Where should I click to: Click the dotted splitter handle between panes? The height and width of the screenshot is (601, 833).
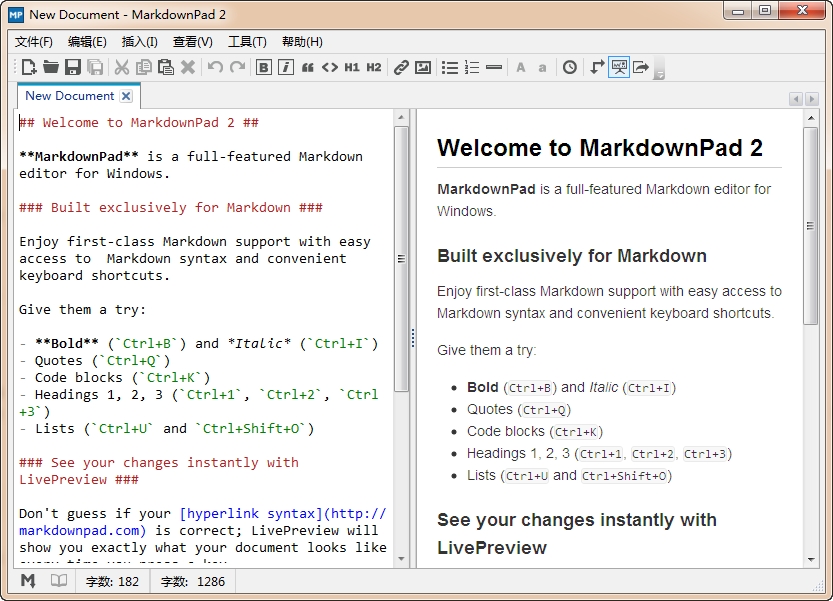pos(413,338)
